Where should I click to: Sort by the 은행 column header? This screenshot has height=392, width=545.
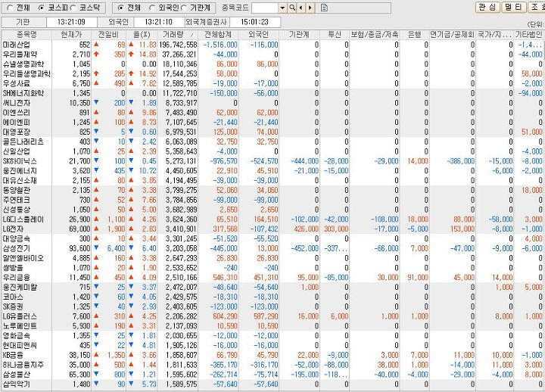coord(414,34)
